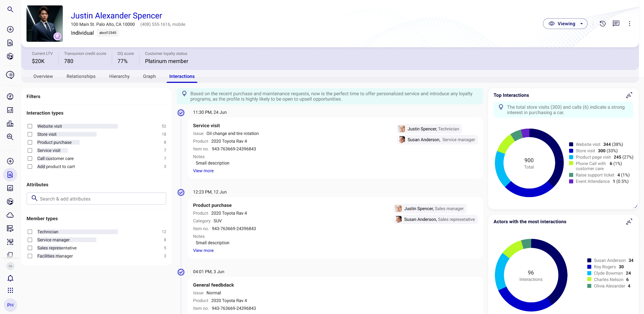
Task: Open the Viewing mode dropdown
Action: [x=565, y=24]
